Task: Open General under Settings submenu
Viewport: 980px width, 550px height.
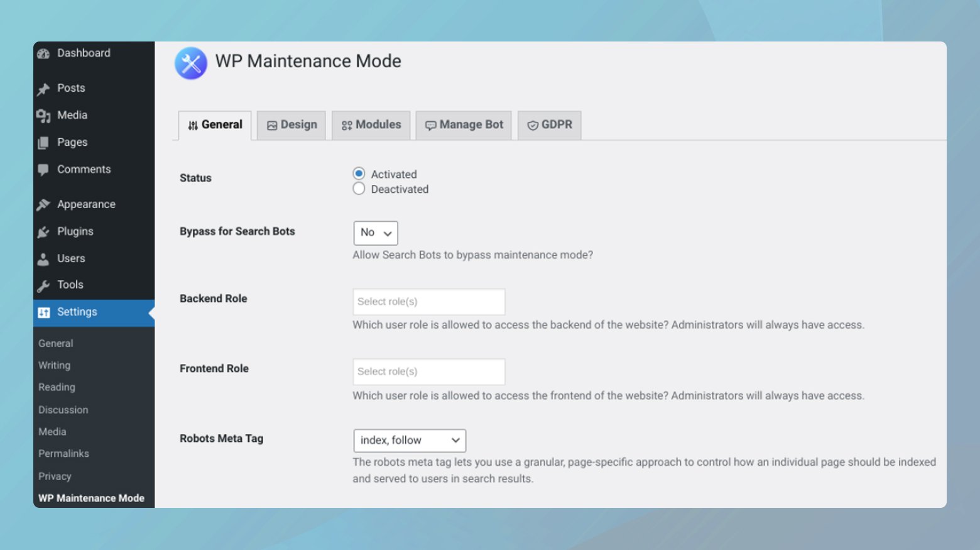Action: click(x=56, y=343)
